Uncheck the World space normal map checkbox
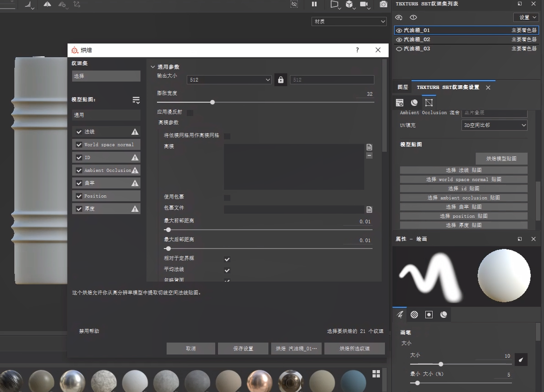The image size is (544, 392). point(79,145)
